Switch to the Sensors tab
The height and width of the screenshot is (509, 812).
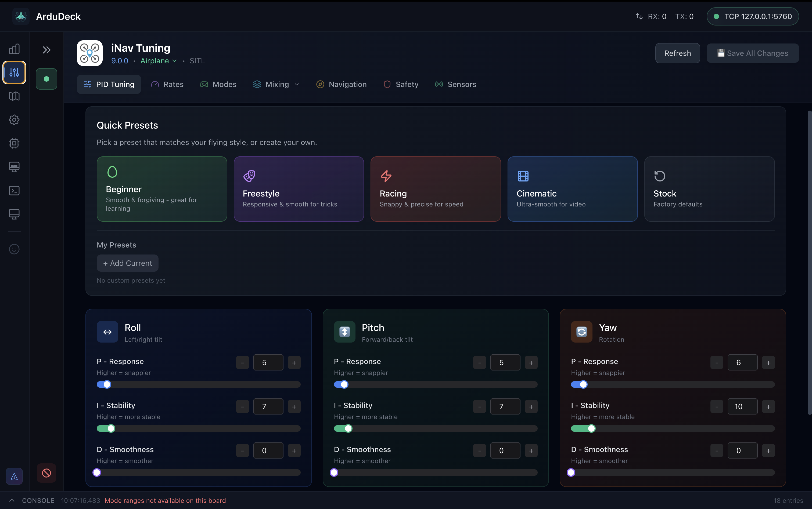pos(455,84)
